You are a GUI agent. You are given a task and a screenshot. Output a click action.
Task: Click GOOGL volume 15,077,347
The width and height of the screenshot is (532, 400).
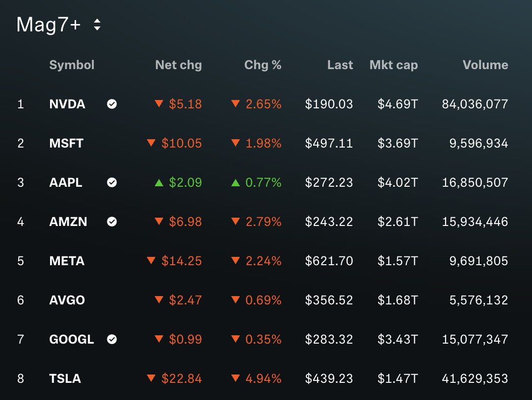point(475,339)
